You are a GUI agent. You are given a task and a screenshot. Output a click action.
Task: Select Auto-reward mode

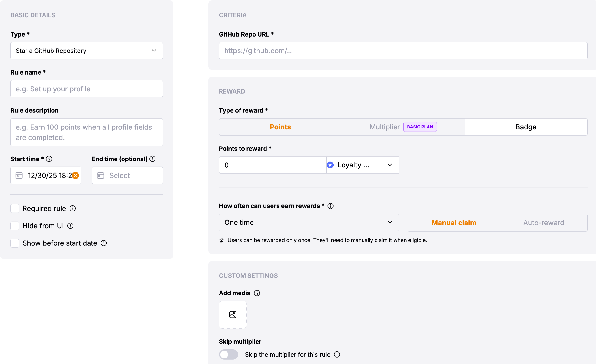click(543, 223)
